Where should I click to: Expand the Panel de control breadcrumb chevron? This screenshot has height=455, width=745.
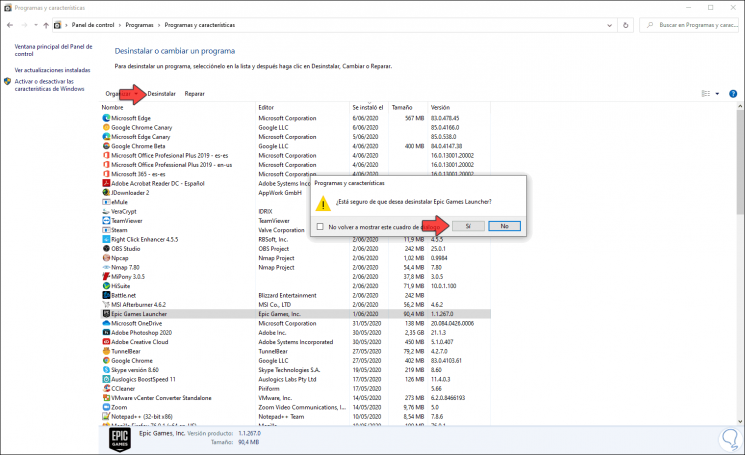click(x=120, y=25)
